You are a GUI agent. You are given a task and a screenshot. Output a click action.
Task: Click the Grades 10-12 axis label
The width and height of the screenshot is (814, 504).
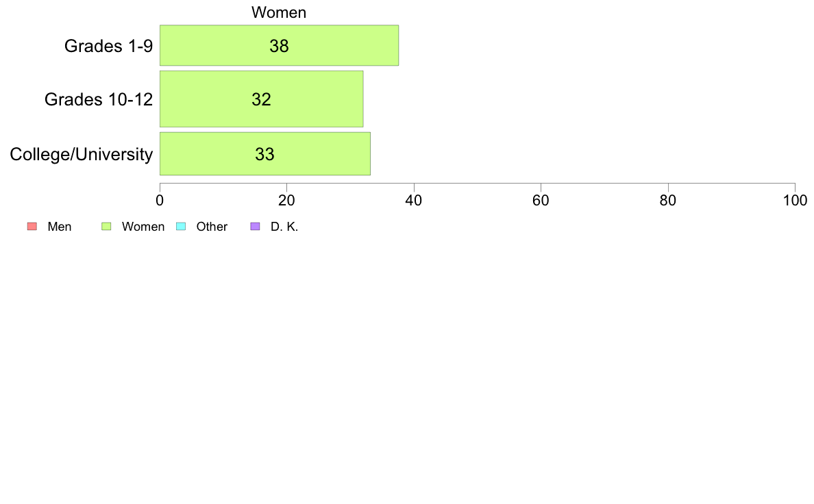click(x=99, y=99)
